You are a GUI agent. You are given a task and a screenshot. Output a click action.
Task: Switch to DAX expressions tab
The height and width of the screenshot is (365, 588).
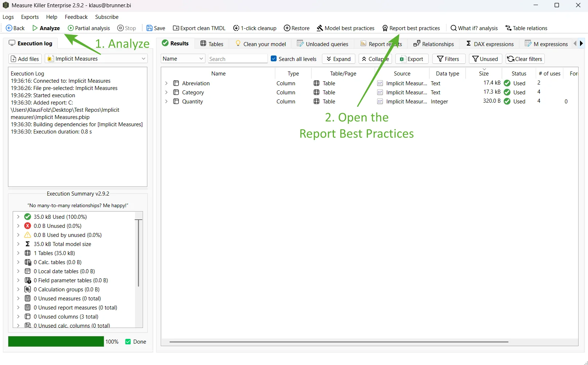490,44
